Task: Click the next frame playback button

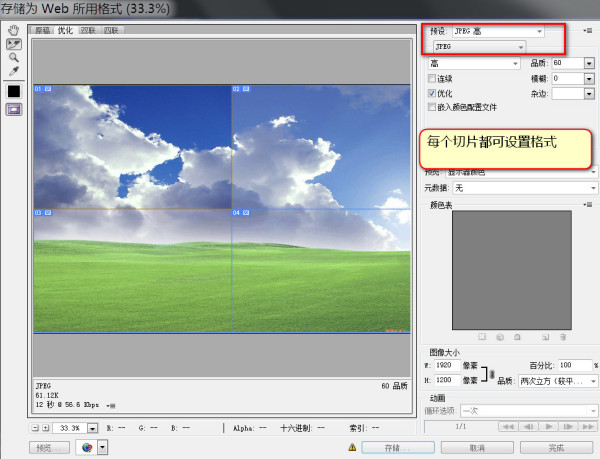Action: (568, 426)
